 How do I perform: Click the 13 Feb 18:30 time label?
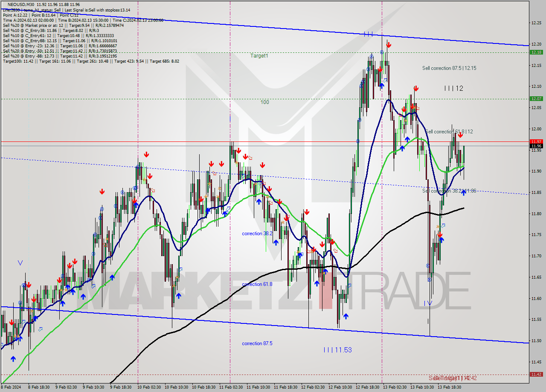[449, 387]
